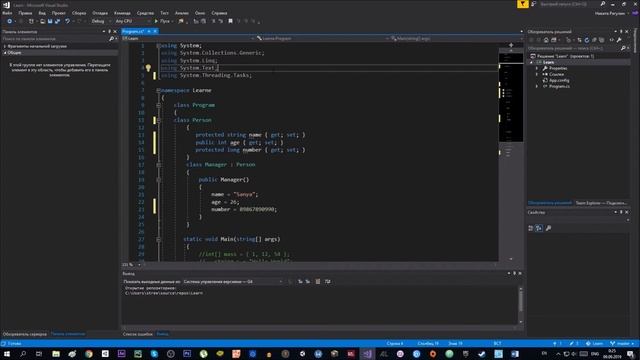Click the Properties panel alphabetical sort icon

coord(539,228)
